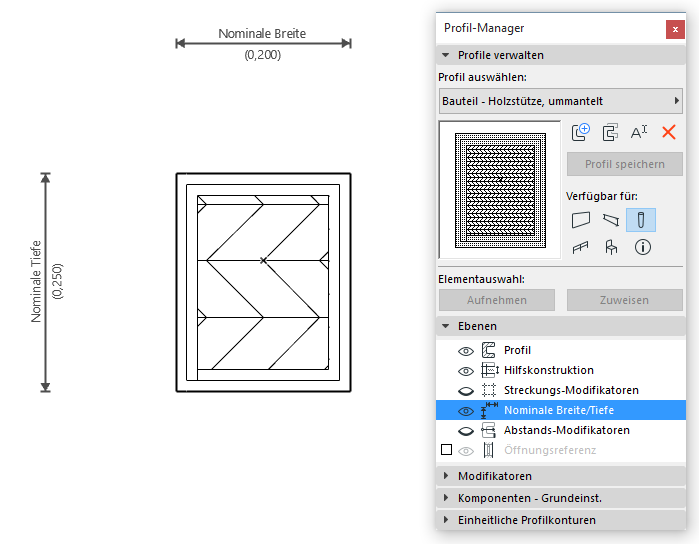Select the Abstands-Modifikatoren layer row
This screenshot has width=699, height=544.
[x=561, y=430]
